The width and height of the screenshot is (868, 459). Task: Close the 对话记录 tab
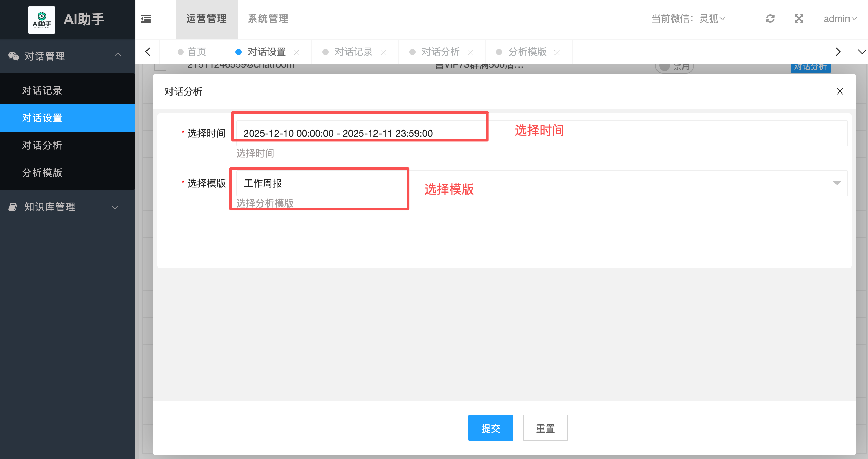383,52
